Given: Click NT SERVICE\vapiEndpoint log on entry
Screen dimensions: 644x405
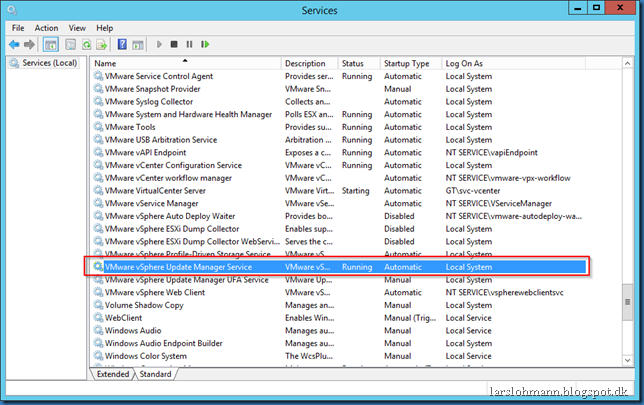Looking at the screenshot, I should (491, 152).
